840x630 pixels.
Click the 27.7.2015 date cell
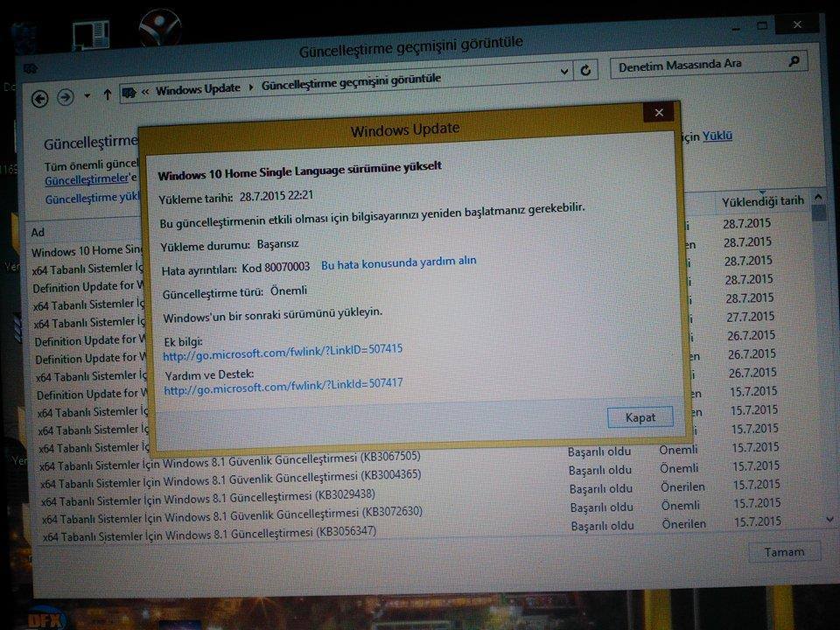tap(751, 317)
